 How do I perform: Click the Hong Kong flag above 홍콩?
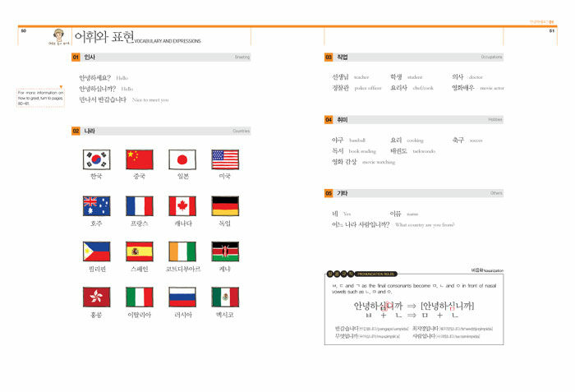96,297
